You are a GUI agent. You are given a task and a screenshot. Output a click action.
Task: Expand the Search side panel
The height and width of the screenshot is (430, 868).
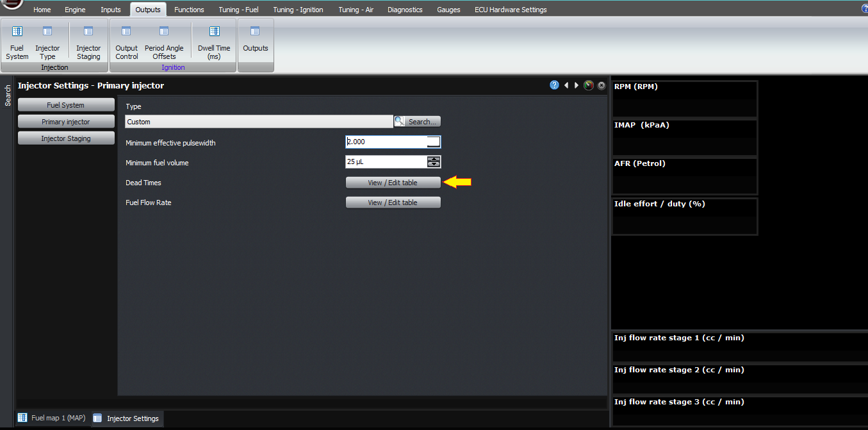[8, 95]
